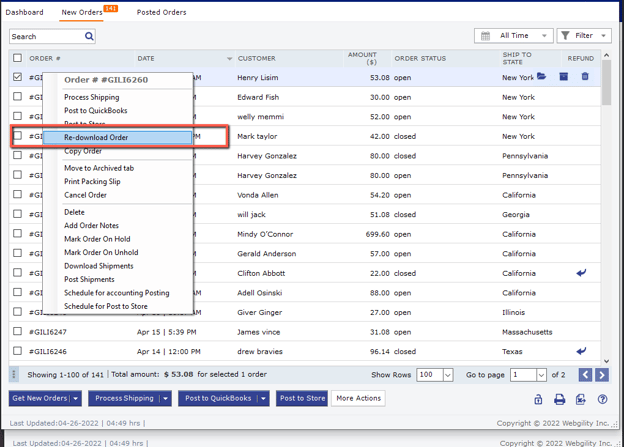Open the All Time date range dropdown
The height and width of the screenshot is (447, 624).
coord(513,36)
